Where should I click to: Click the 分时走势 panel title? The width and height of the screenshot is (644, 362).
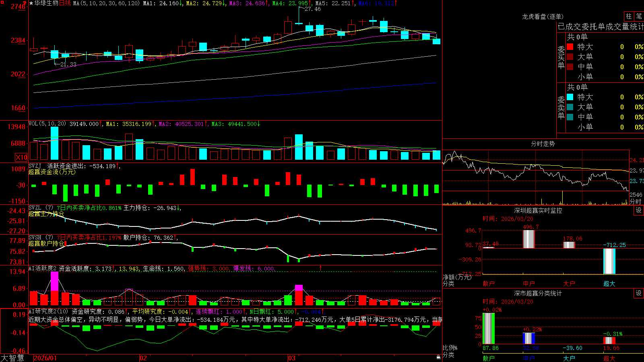pyautogui.click(x=543, y=144)
